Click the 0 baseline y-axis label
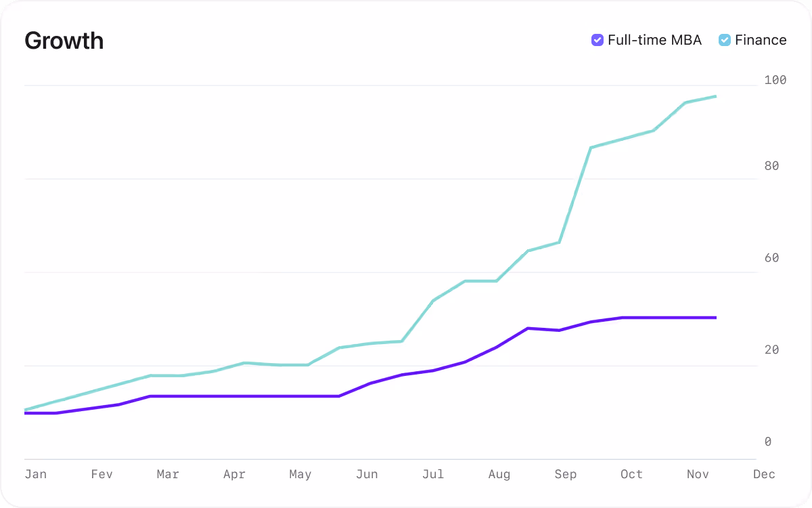The image size is (812, 508). 768,442
